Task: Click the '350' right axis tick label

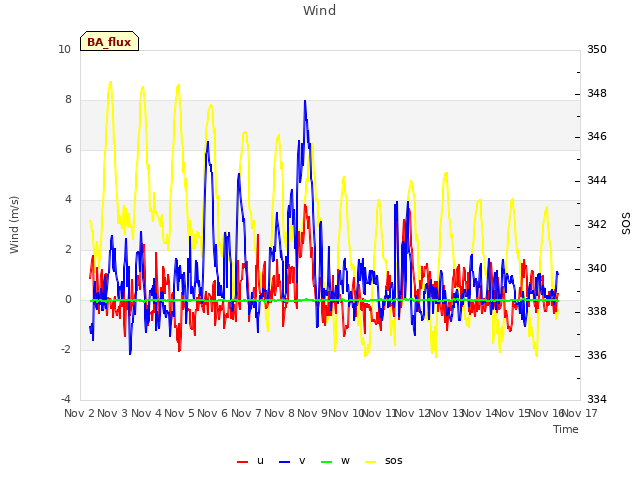Action: pos(597,50)
